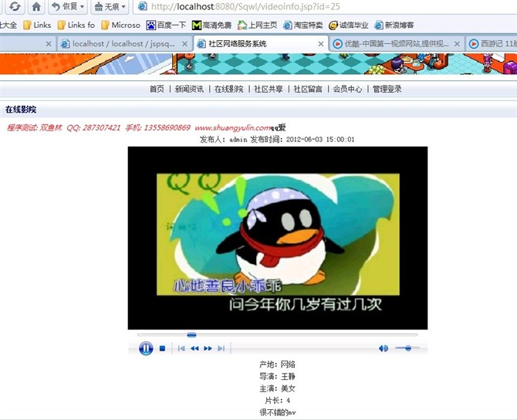Open the 高清免费 bookmark
This screenshot has width=517, height=420.
(x=211, y=25)
